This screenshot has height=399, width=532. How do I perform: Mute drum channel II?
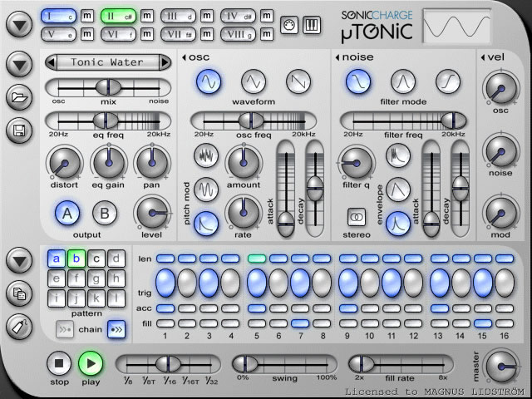[x=147, y=16]
